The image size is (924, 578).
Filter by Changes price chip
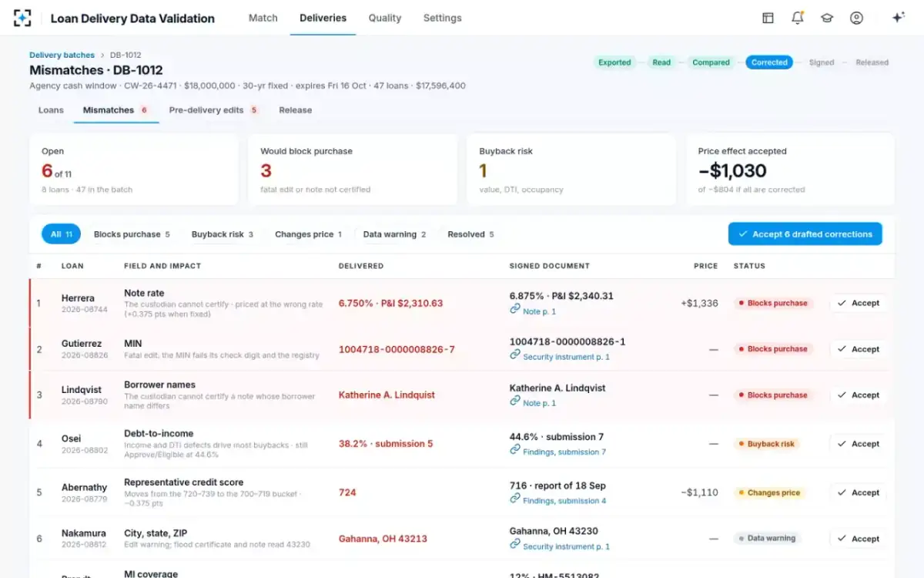[308, 234]
